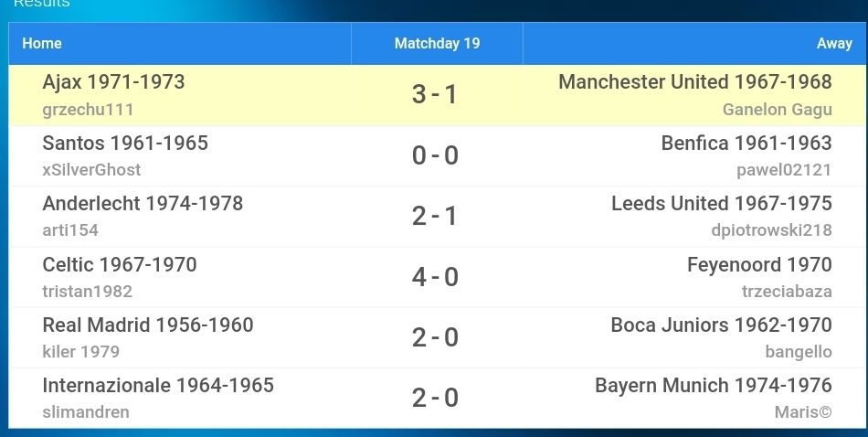Viewport: 868px width, 437px height.
Task: Click Leeds United 1967-1975 team name
Action: (x=722, y=203)
